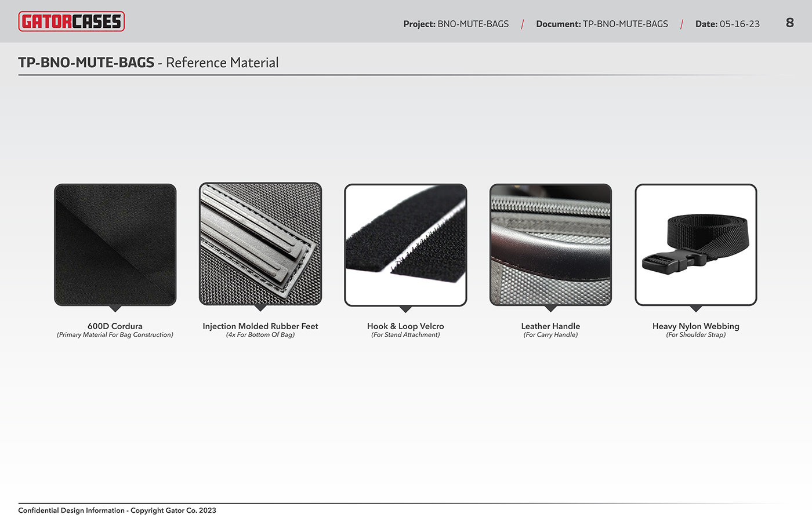
Task: Click '(For Stand Attachment)' text
Action: pyautogui.click(x=405, y=335)
